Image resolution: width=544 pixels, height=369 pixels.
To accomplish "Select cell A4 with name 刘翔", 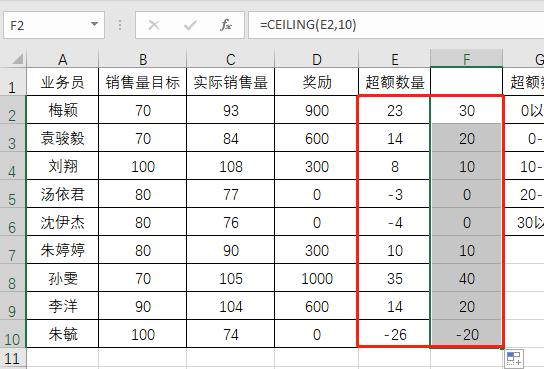I will pos(62,166).
